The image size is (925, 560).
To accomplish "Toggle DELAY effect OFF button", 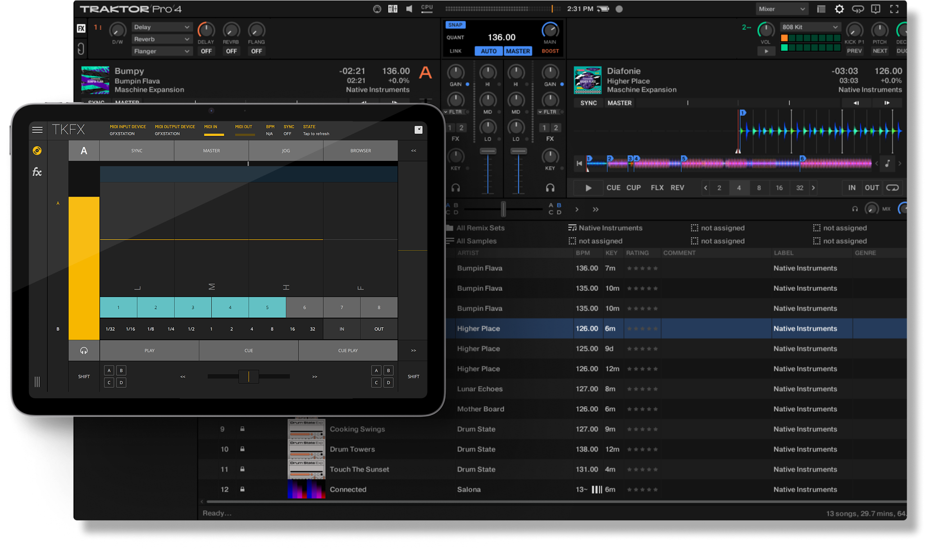I will 206,51.
